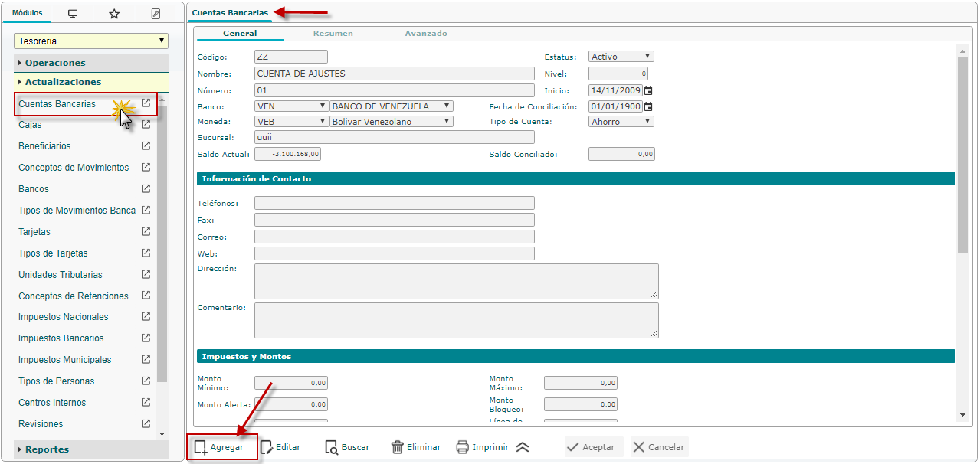This screenshot has height=464, width=980.
Task: Open the Tesoreria module dropdown
Action: click(91, 41)
